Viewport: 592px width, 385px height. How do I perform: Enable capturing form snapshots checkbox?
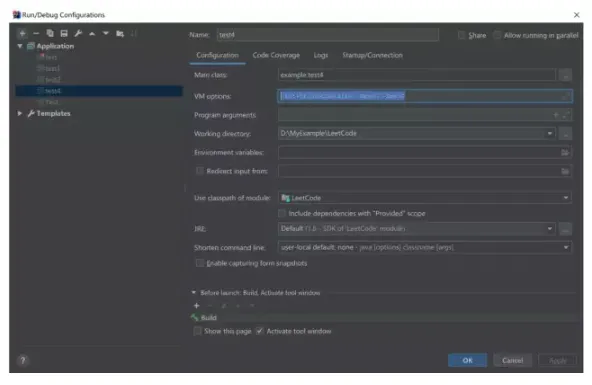tap(200, 263)
